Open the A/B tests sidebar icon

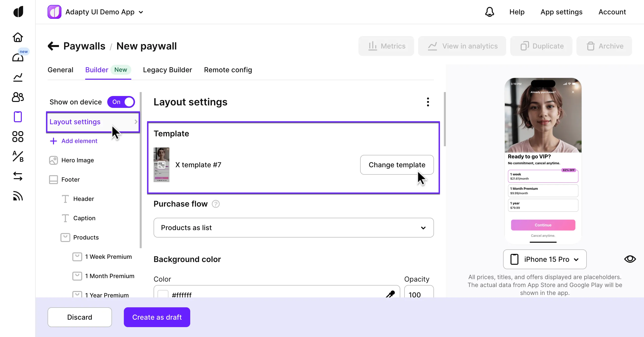pyautogui.click(x=18, y=156)
